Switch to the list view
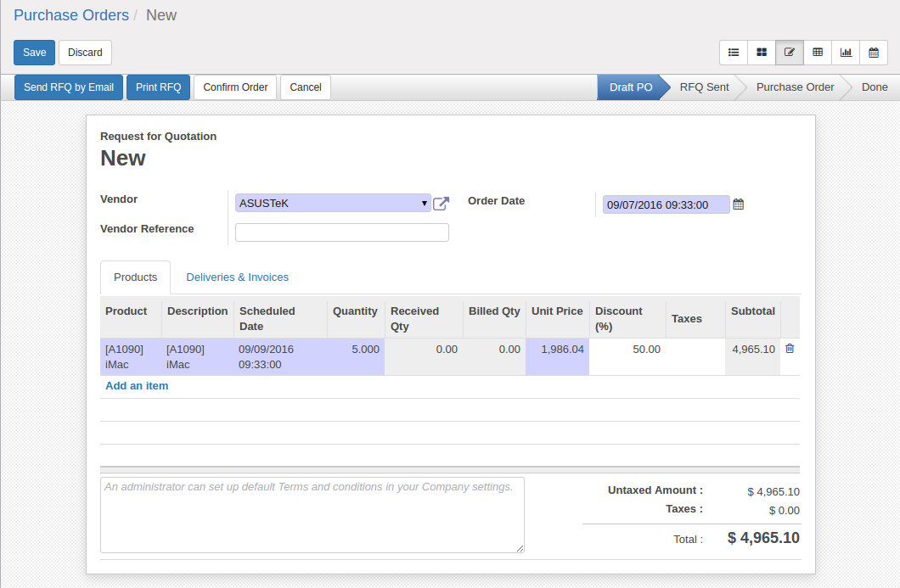This screenshot has height=588, width=900. tap(734, 52)
